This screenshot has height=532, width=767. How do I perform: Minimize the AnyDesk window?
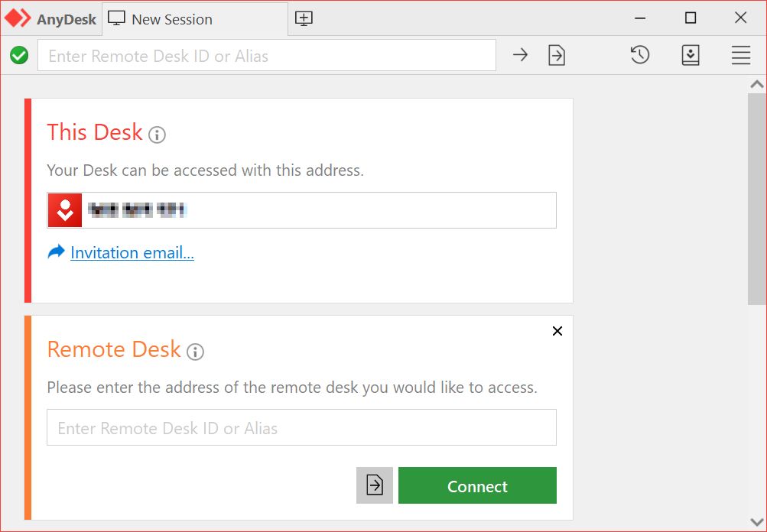coord(640,18)
